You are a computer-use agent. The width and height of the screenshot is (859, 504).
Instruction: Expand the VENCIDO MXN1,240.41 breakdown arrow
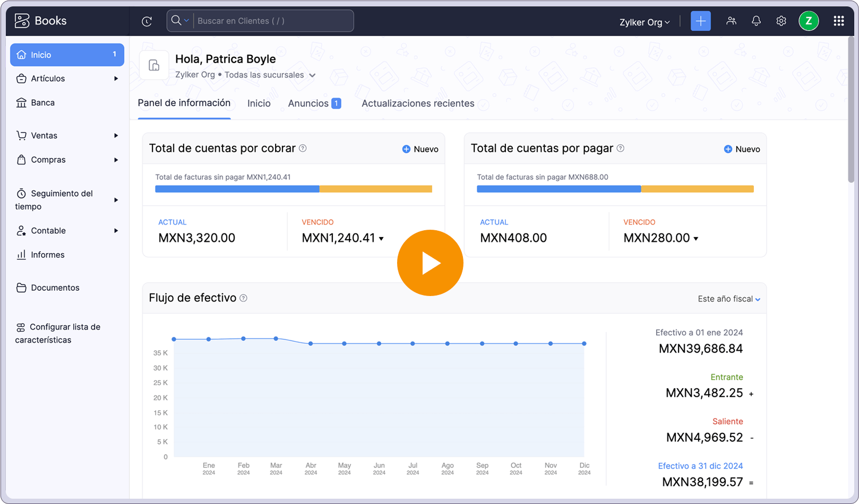[x=382, y=239]
